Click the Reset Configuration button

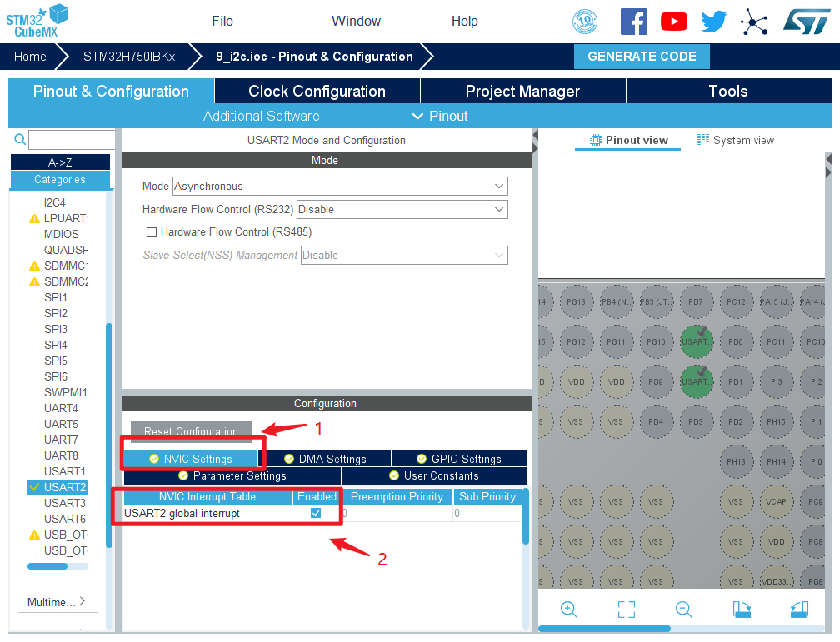[191, 431]
